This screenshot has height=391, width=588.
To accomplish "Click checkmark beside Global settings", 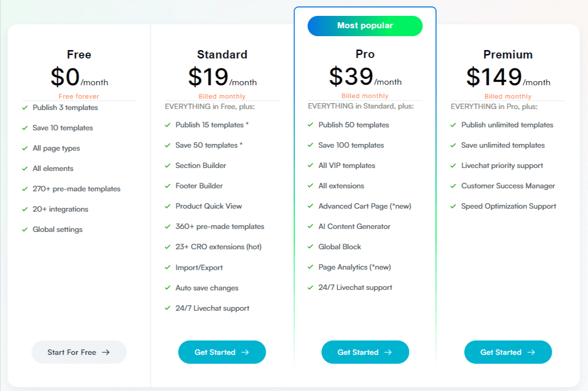I will pos(25,229).
